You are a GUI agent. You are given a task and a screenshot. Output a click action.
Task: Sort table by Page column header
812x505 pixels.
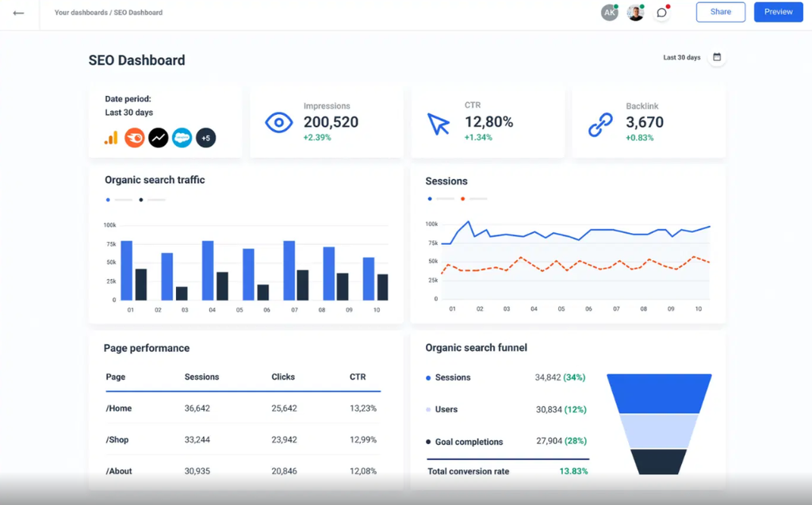click(x=116, y=377)
